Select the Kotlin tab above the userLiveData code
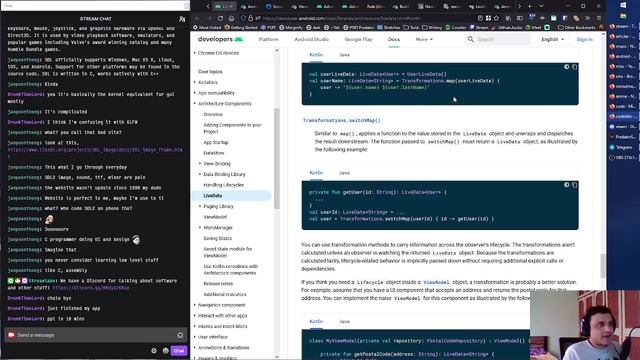 pyautogui.click(x=316, y=55)
